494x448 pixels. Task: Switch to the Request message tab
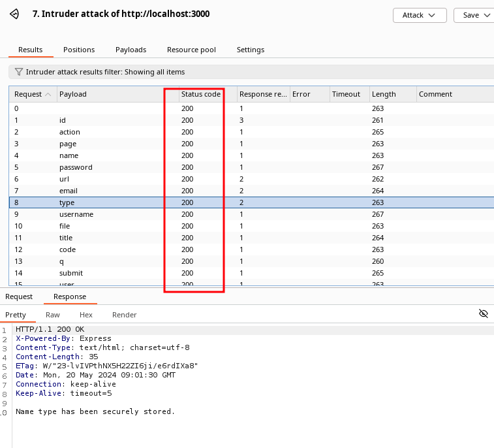[x=19, y=296]
